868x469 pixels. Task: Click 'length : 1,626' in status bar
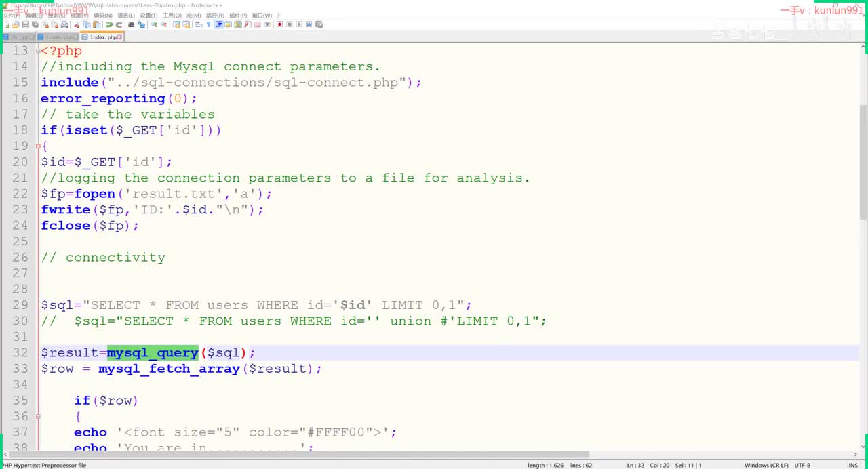pos(546,465)
